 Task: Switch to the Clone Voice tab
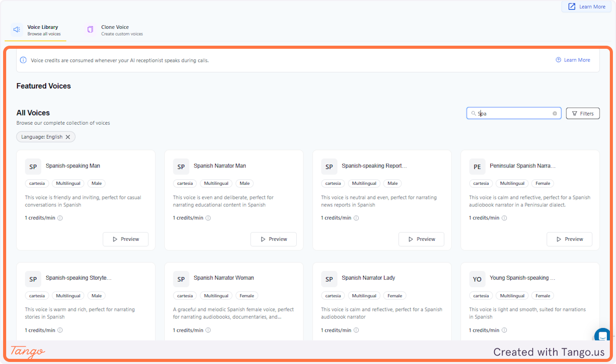pos(114,30)
